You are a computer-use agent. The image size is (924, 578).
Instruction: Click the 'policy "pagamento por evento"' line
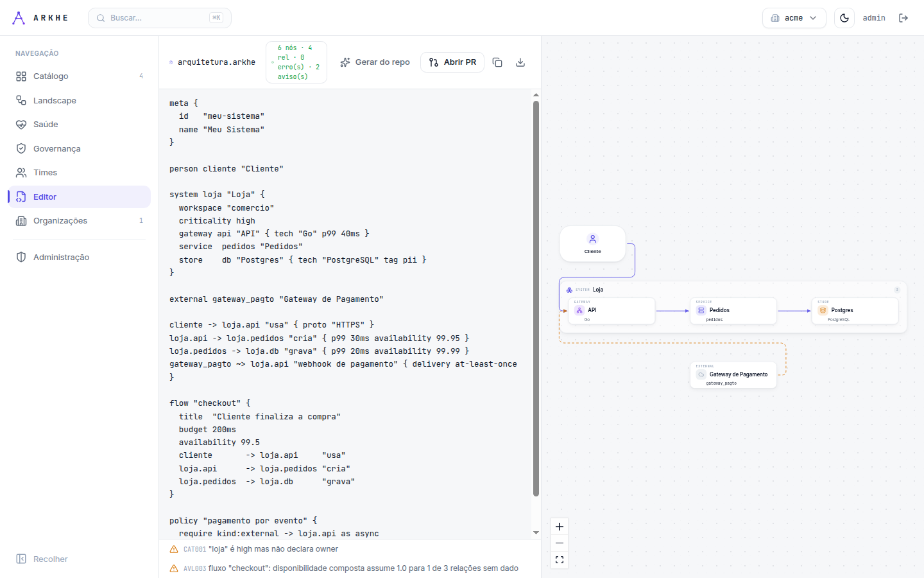243,521
